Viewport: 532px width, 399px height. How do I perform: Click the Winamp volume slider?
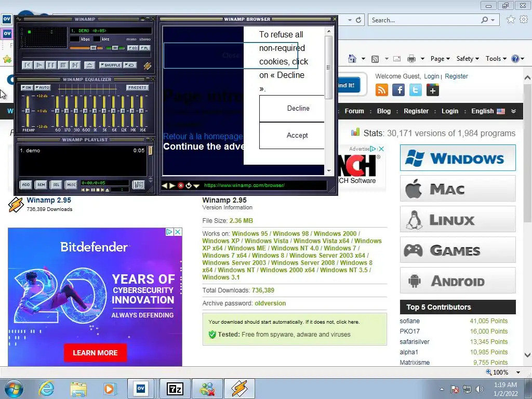86,48
